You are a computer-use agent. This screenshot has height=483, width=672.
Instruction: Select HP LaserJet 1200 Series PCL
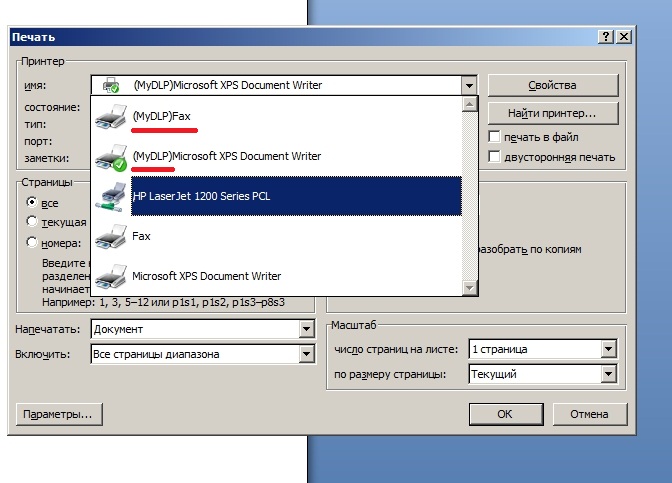277,196
